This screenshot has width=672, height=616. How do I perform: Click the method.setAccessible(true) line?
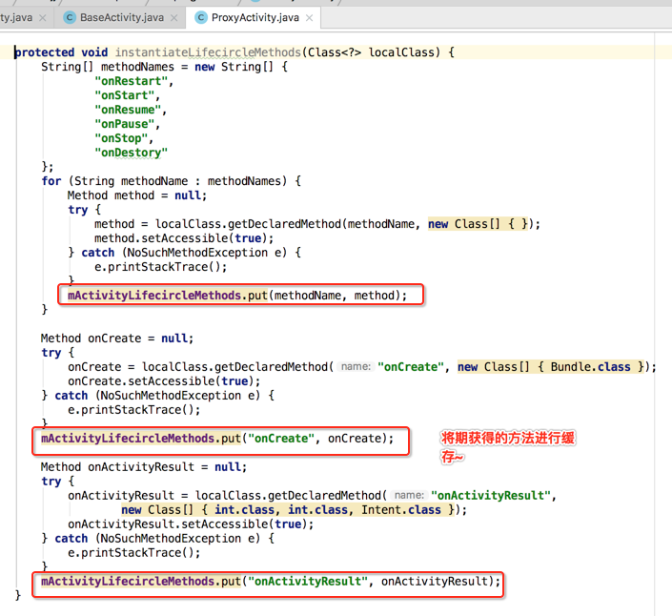coord(184,238)
